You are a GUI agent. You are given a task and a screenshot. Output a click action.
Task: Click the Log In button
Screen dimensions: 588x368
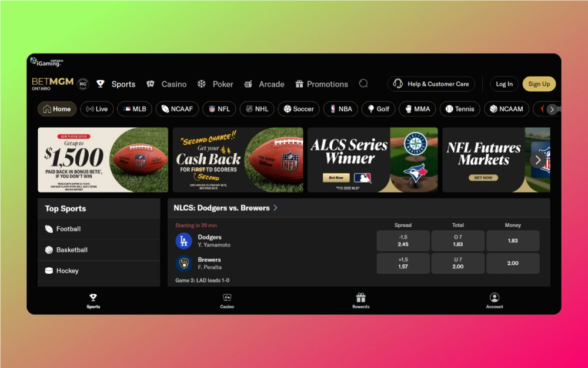point(504,84)
